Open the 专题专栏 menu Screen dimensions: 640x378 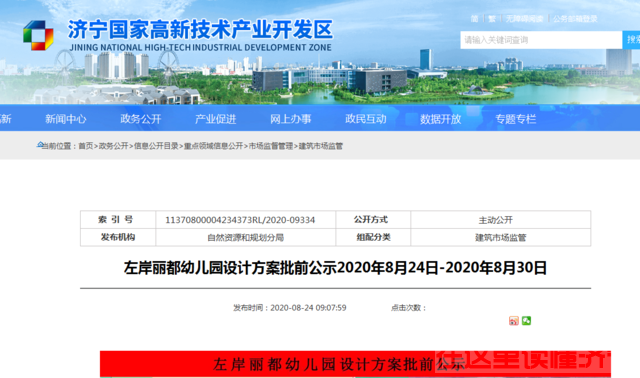[x=516, y=119]
